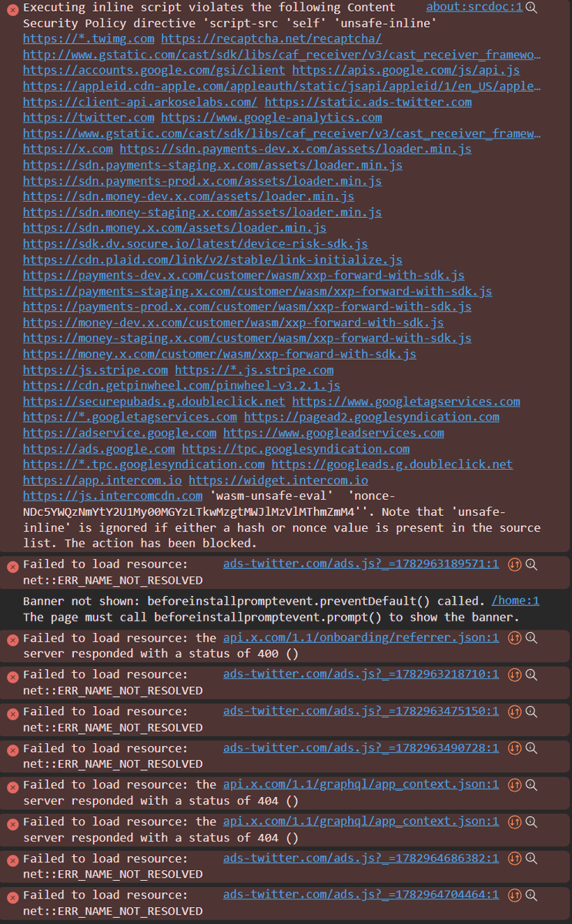572x924 pixels.
Task: Open cdn.plaid.com link-initialize.js link
Action: coord(212,259)
